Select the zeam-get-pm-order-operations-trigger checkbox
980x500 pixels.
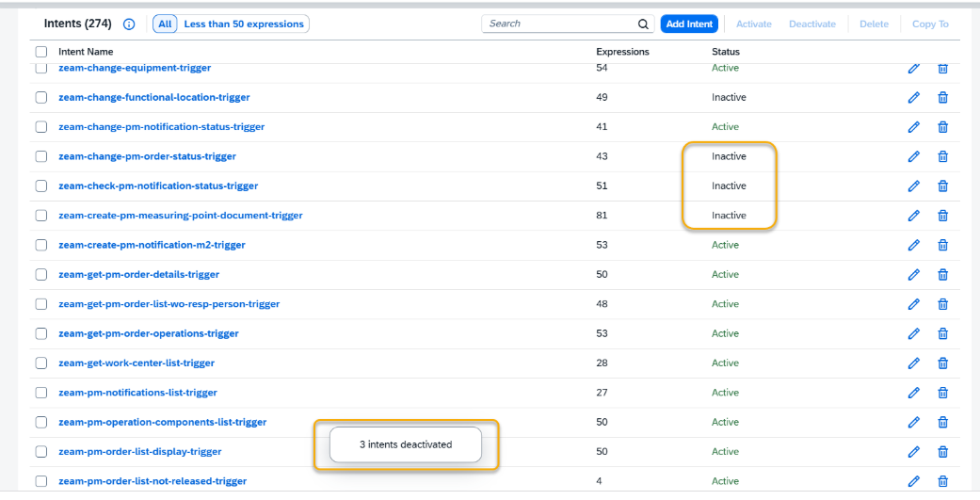pos(41,333)
